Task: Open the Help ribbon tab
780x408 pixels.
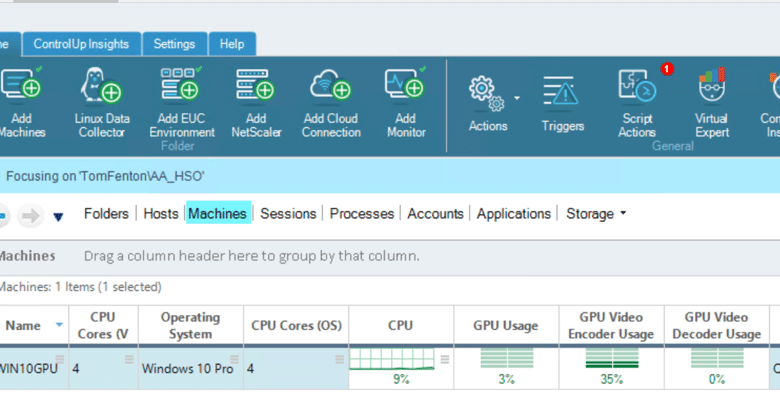Action: pos(232,44)
